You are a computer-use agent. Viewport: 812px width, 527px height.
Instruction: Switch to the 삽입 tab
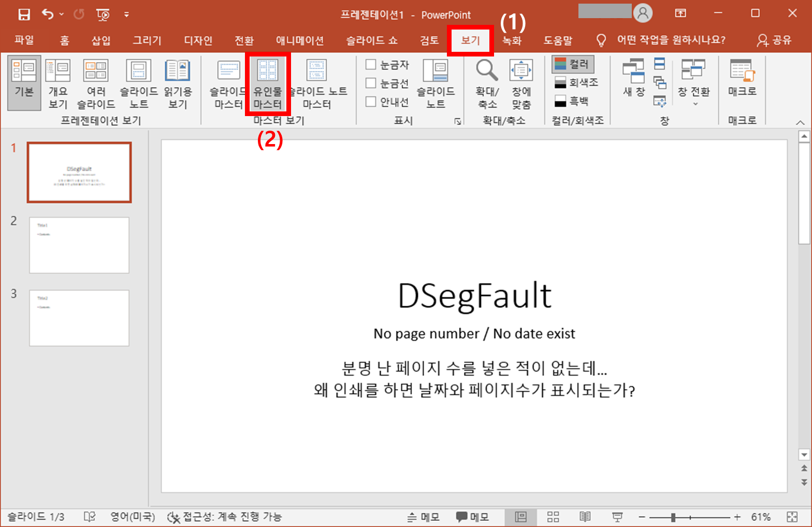(x=101, y=40)
